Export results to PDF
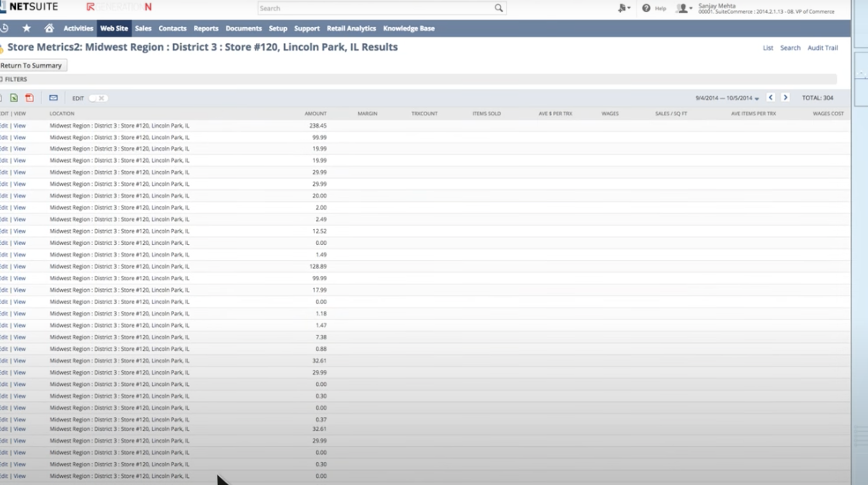Image resolution: width=868 pixels, height=485 pixels. (x=30, y=98)
